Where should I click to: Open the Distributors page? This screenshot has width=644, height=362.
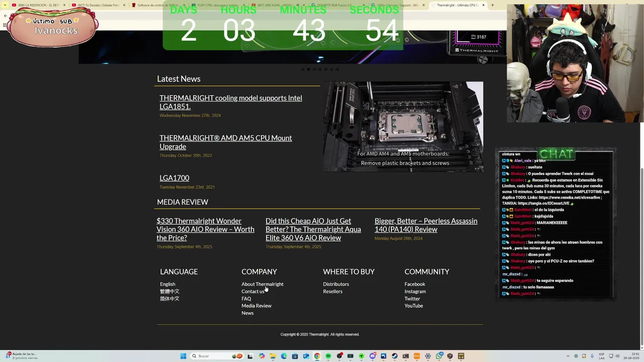(336, 284)
